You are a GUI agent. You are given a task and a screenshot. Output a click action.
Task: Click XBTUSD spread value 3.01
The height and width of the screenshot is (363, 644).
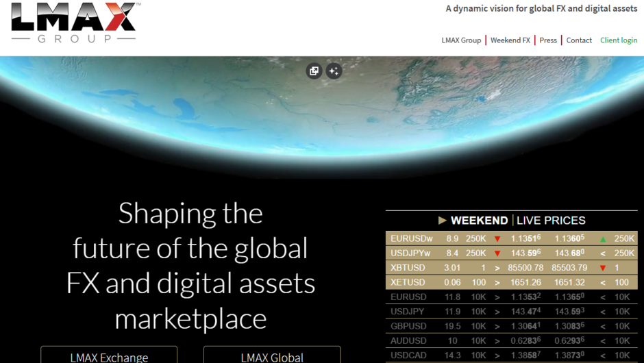(x=452, y=268)
